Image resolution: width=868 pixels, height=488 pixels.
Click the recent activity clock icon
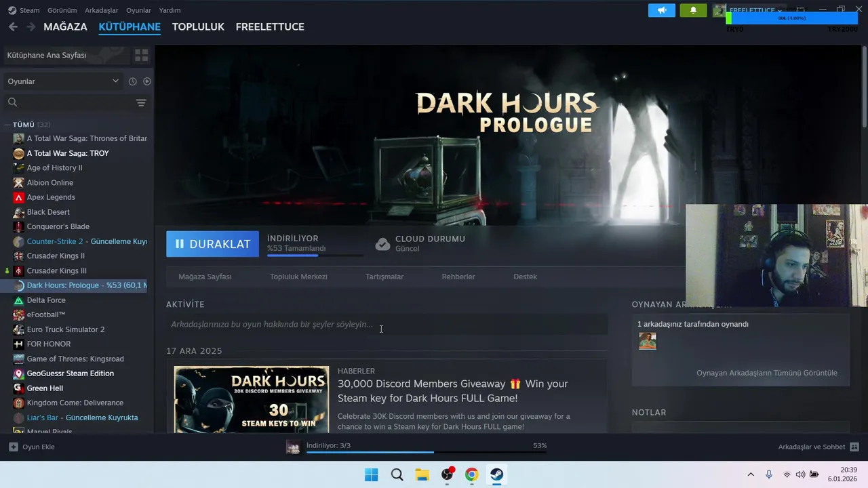pos(132,81)
